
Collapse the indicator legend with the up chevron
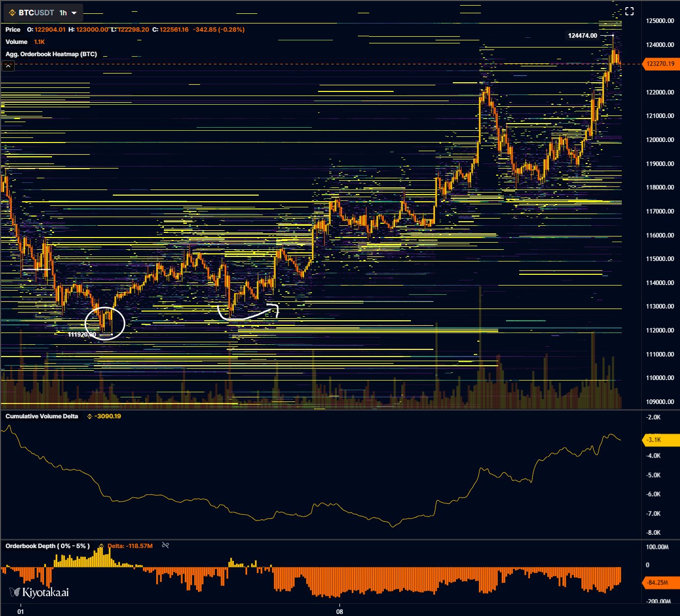(8, 66)
